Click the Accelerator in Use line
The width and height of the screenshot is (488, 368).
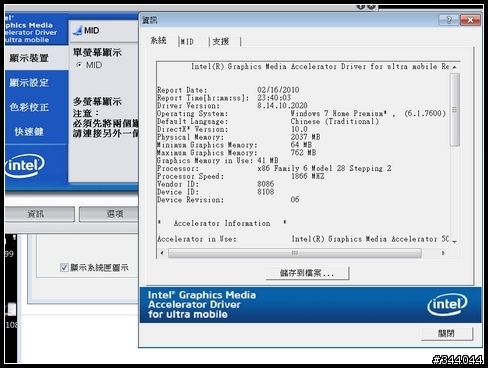pos(303,239)
